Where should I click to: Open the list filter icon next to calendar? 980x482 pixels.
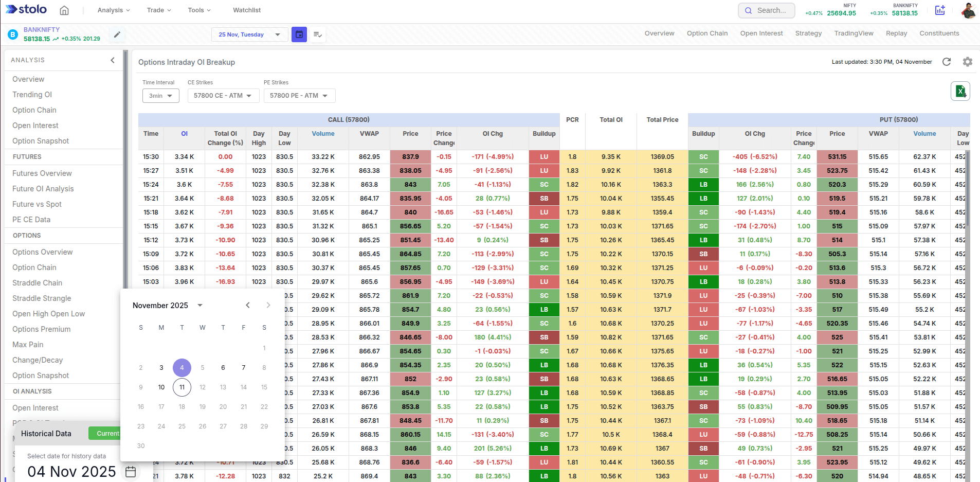(x=318, y=34)
